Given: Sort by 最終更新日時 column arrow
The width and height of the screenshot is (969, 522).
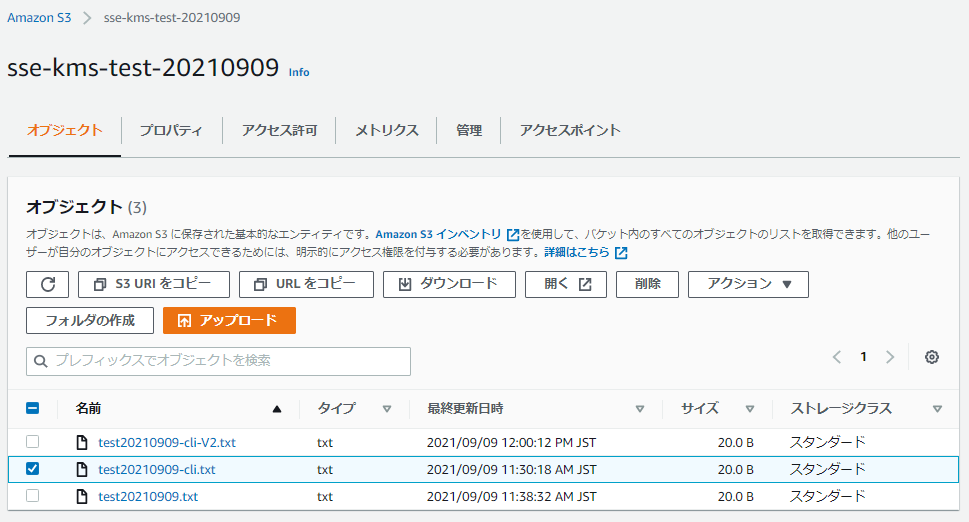Looking at the screenshot, I should click(x=640, y=409).
